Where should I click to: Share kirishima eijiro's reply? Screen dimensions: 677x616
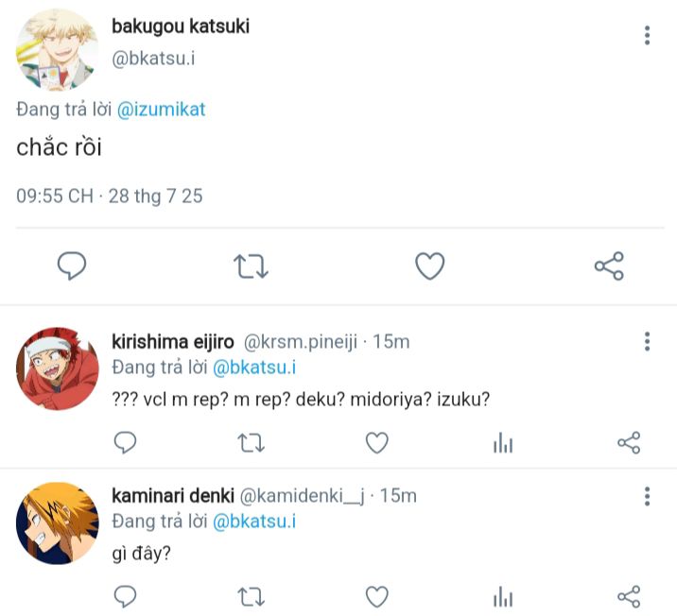629,442
